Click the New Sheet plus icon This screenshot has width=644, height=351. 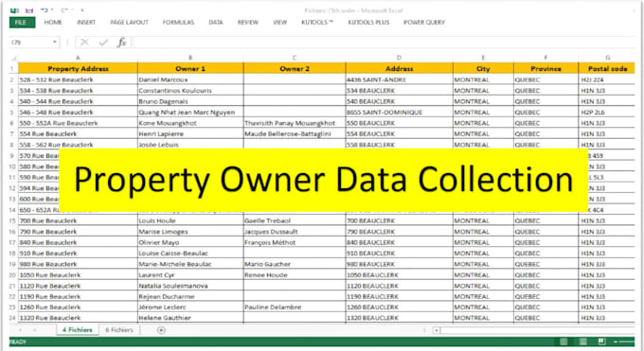pyautogui.click(x=161, y=330)
